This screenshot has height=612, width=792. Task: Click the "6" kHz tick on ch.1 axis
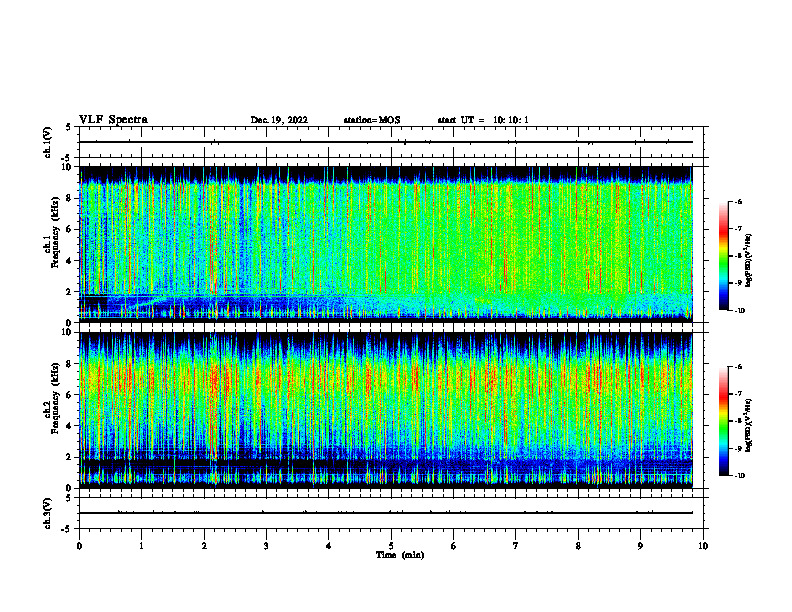pos(69,229)
